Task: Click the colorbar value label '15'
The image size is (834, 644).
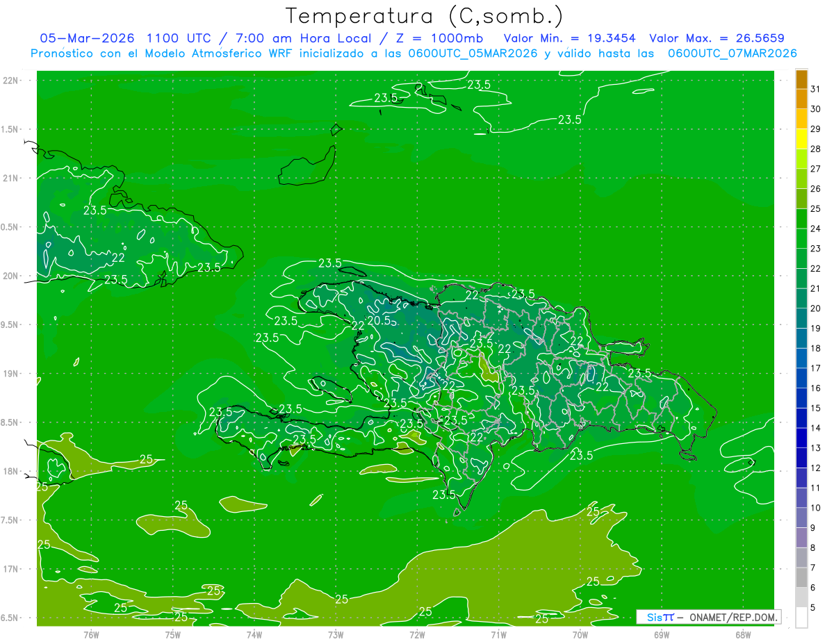Action: pyautogui.click(x=816, y=408)
